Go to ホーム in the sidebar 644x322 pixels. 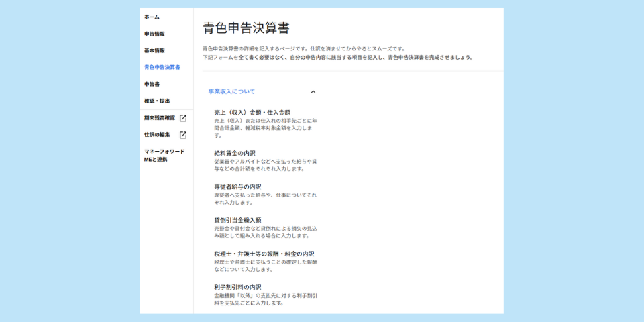pos(152,17)
